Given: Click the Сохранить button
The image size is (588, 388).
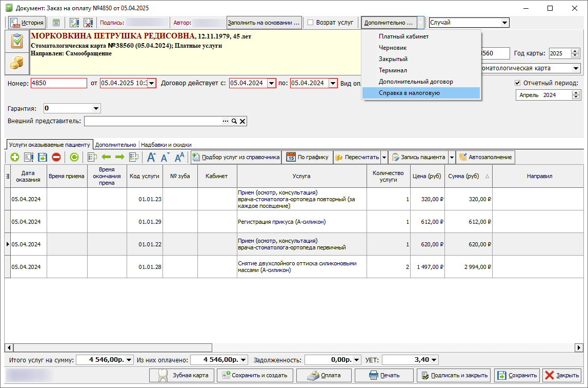Looking at the screenshot, I should point(517,375).
